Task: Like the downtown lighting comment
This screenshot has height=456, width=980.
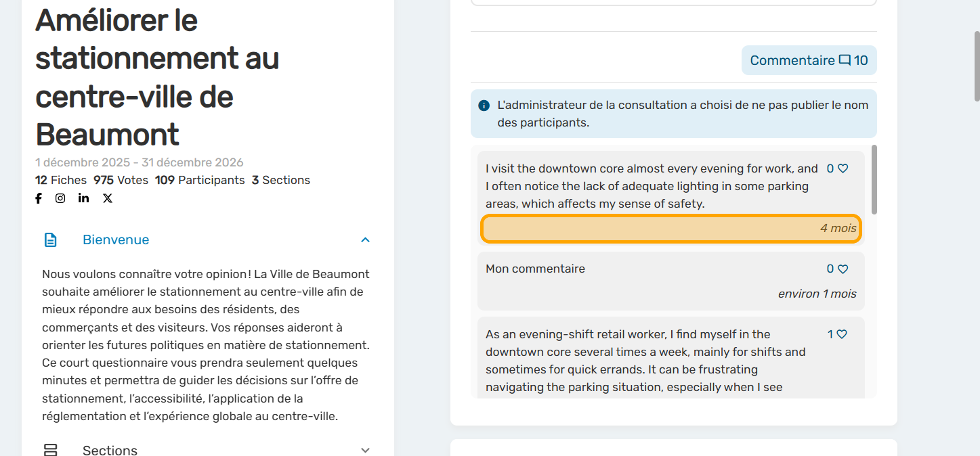Action: 843,168
